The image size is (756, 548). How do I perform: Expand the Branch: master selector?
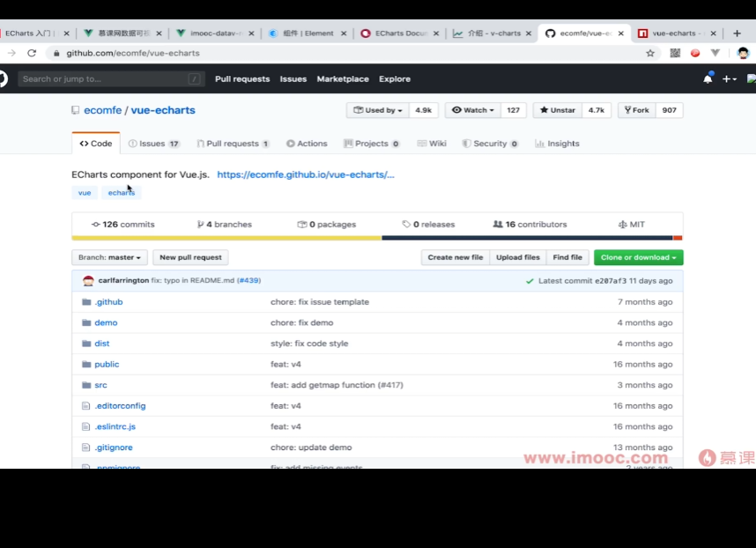click(109, 257)
